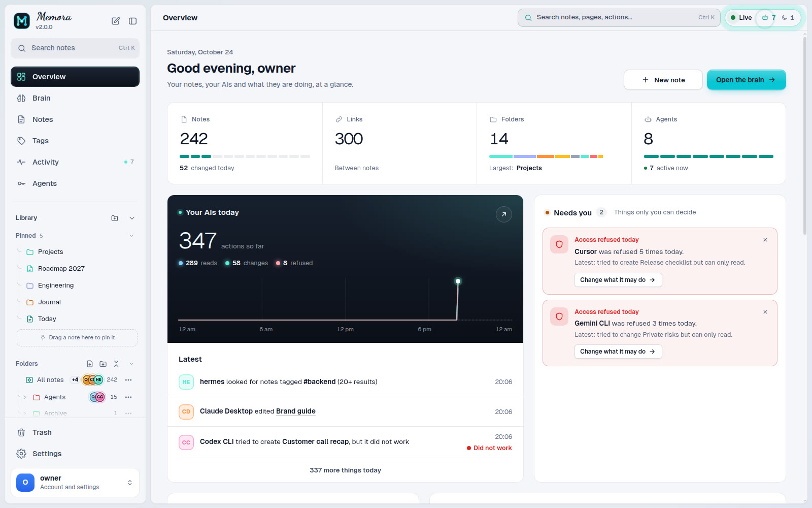Screen dimensions: 812x508
Task: Click the Search notes field in sidebar
Action: point(75,48)
